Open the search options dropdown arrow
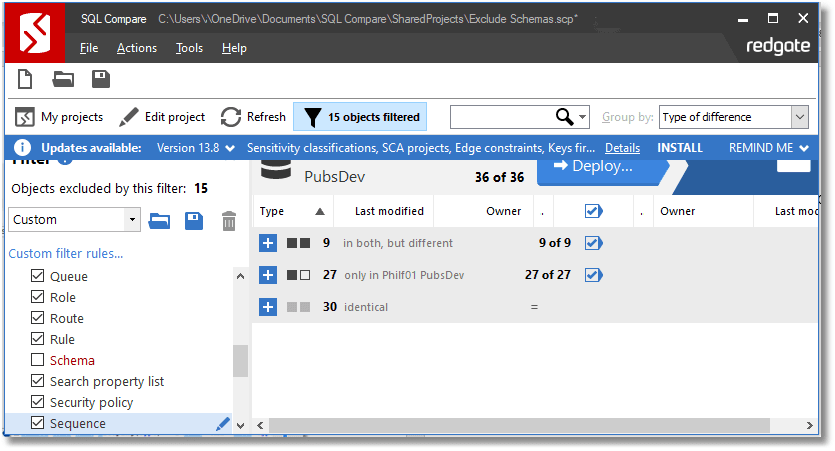The image size is (835, 451). pos(583,117)
